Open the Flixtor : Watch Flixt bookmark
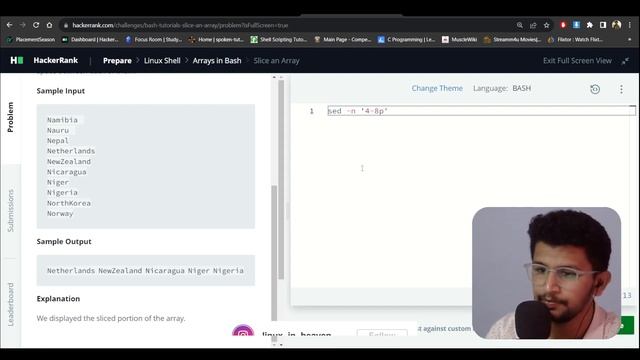640x360 pixels. tap(576, 40)
